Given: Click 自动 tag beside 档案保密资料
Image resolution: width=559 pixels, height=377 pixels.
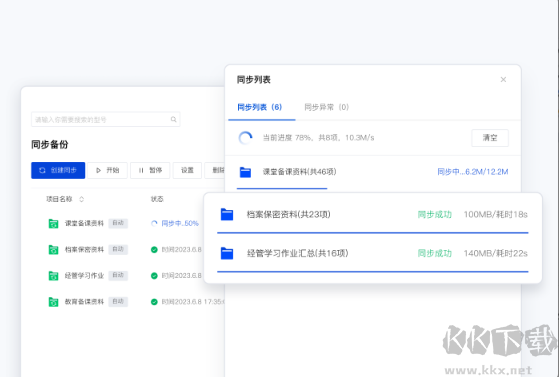Looking at the screenshot, I should point(118,249).
